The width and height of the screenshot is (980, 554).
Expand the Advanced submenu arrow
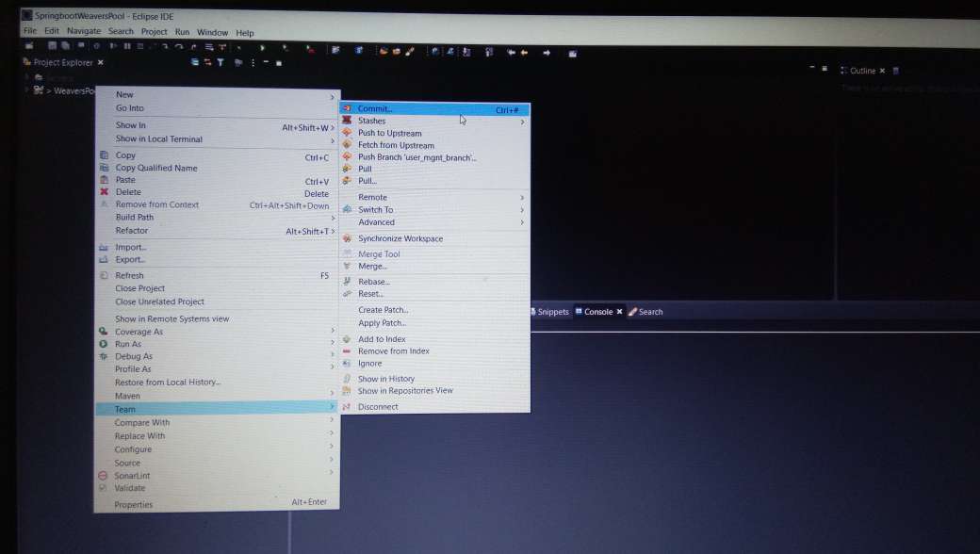point(522,222)
